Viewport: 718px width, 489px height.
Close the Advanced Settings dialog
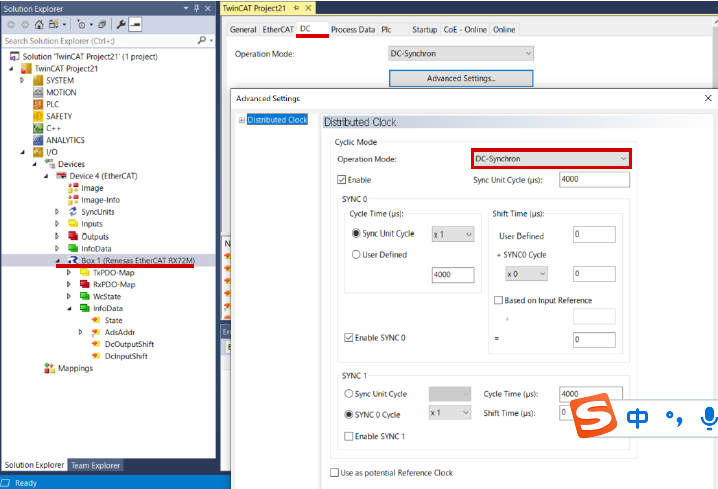coord(708,98)
